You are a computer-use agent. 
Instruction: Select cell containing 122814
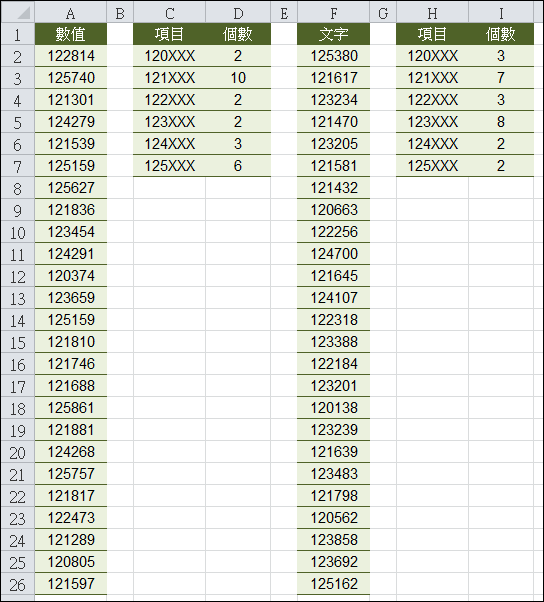click(71, 56)
